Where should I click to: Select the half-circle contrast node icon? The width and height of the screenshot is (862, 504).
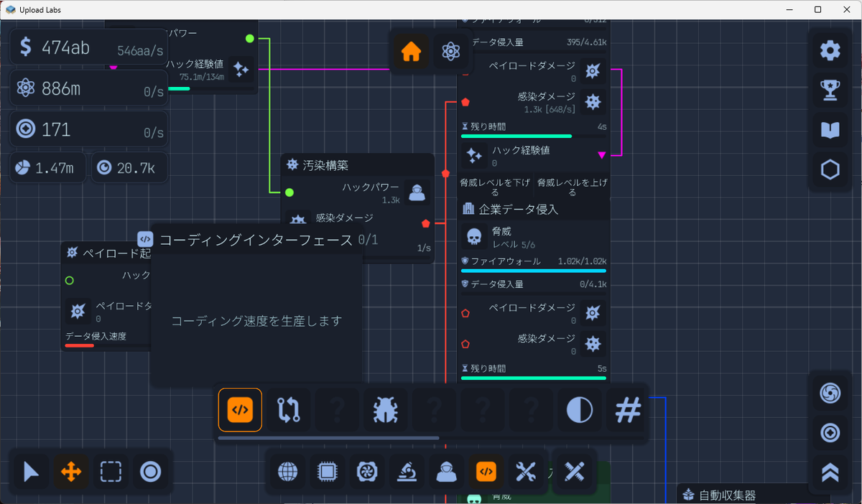pos(579,410)
